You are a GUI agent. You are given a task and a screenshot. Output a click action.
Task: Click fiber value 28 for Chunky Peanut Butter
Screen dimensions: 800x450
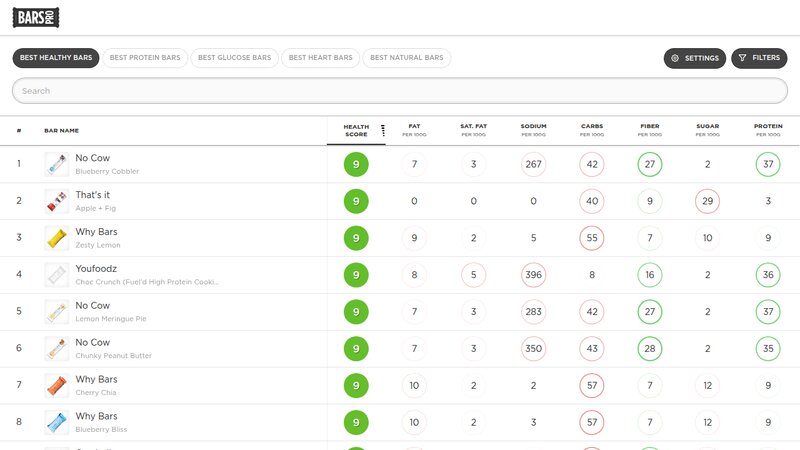pyautogui.click(x=650, y=348)
